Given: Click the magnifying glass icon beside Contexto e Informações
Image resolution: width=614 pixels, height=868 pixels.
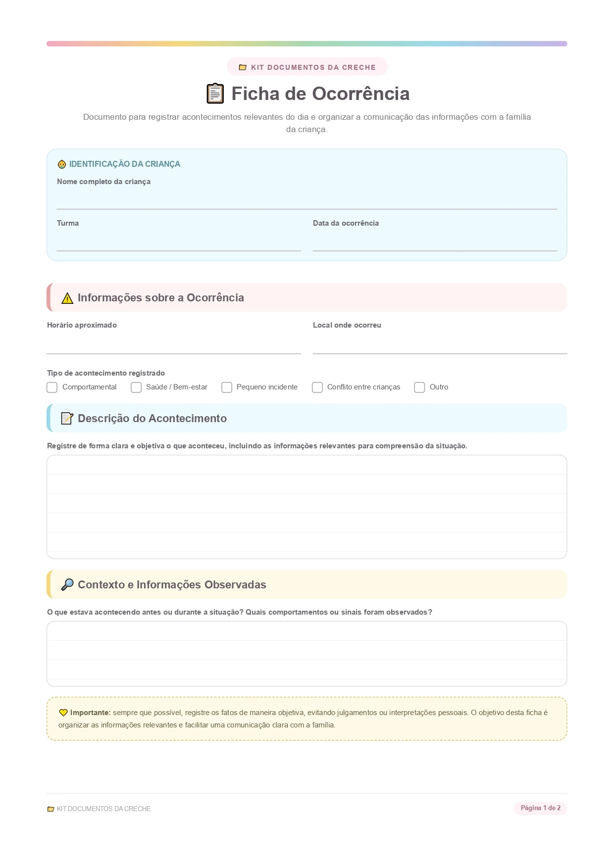Looking at the screenshot, I should (67, 585).
